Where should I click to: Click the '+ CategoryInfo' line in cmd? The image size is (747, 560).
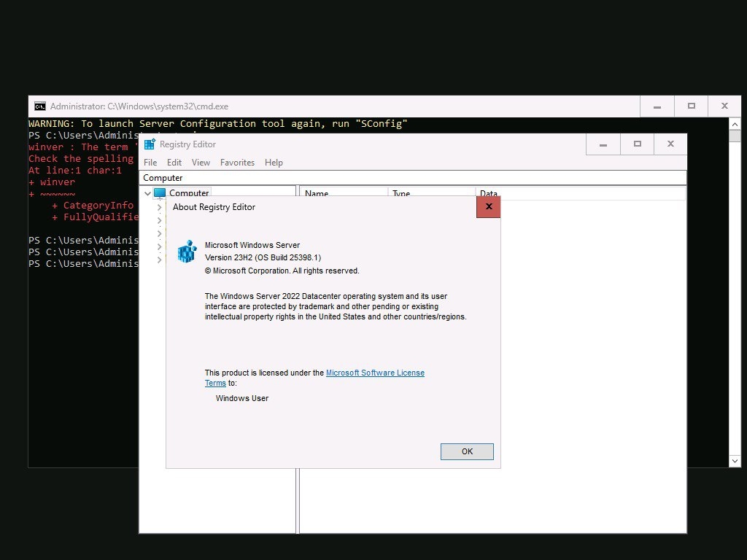(x=93, y=205)
